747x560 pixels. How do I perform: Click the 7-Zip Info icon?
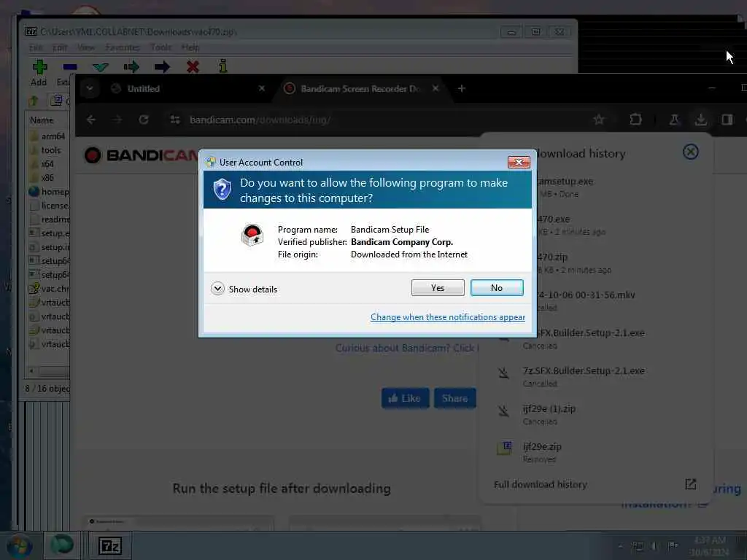tap(223, 66)
